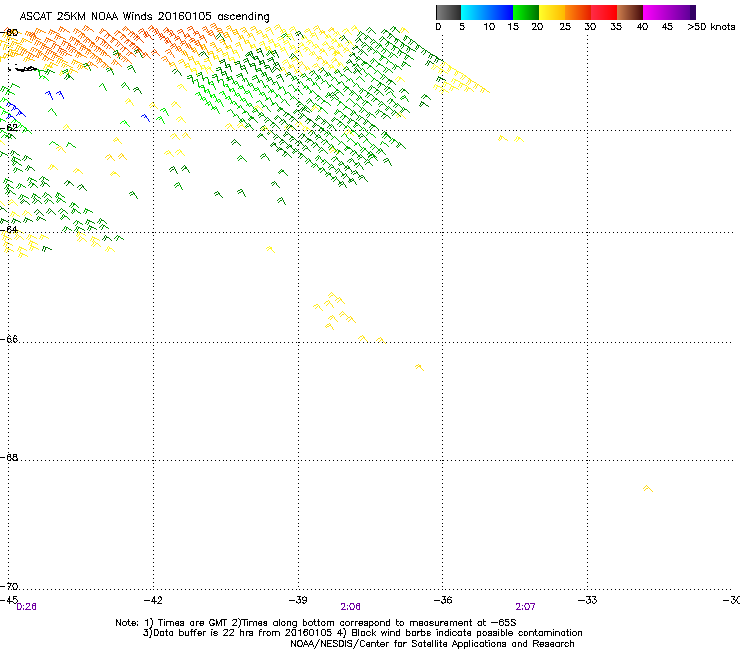Click the lone yellow wind barb below -68 latitude
Viewport: 740px width, 650px height.
click(x=648, y=489)
